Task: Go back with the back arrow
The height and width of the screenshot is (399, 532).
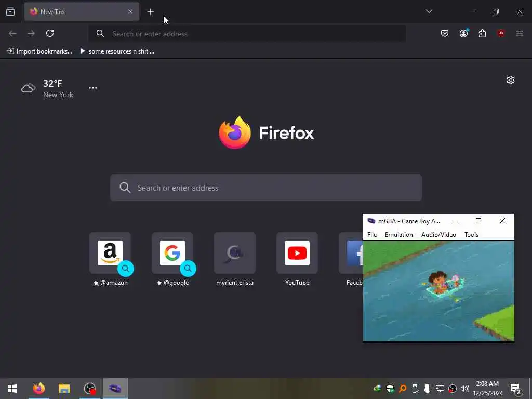Action: pos(12,33)
